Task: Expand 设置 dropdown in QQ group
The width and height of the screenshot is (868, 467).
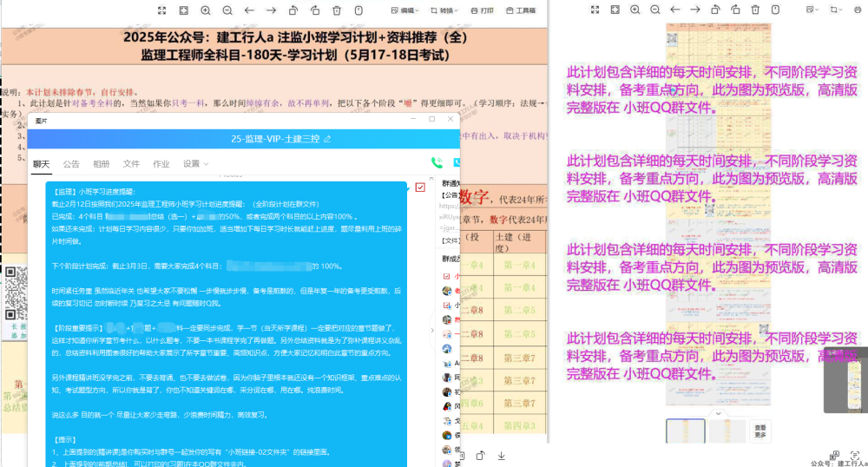Action: [196, 164]
